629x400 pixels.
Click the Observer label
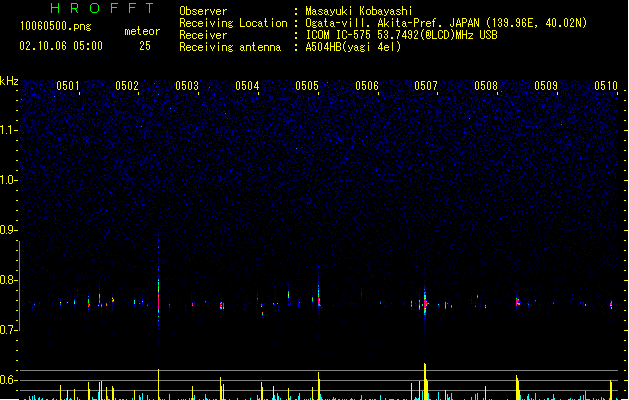tap(203, 11)
